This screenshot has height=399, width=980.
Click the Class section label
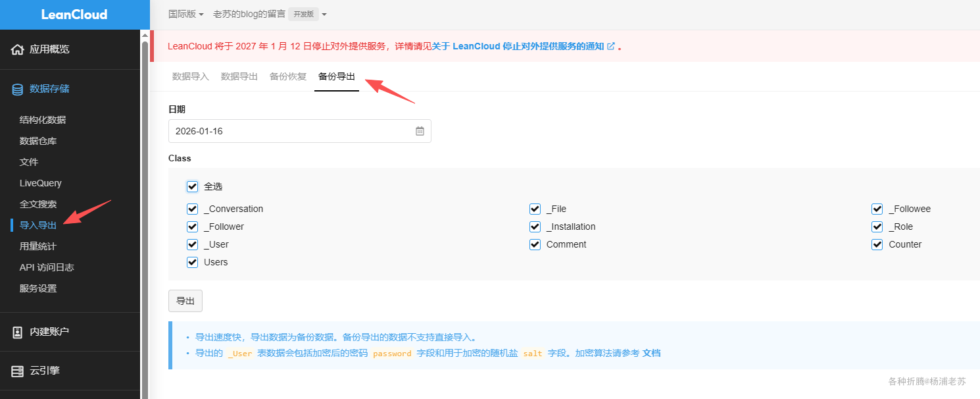click(180, 159)
